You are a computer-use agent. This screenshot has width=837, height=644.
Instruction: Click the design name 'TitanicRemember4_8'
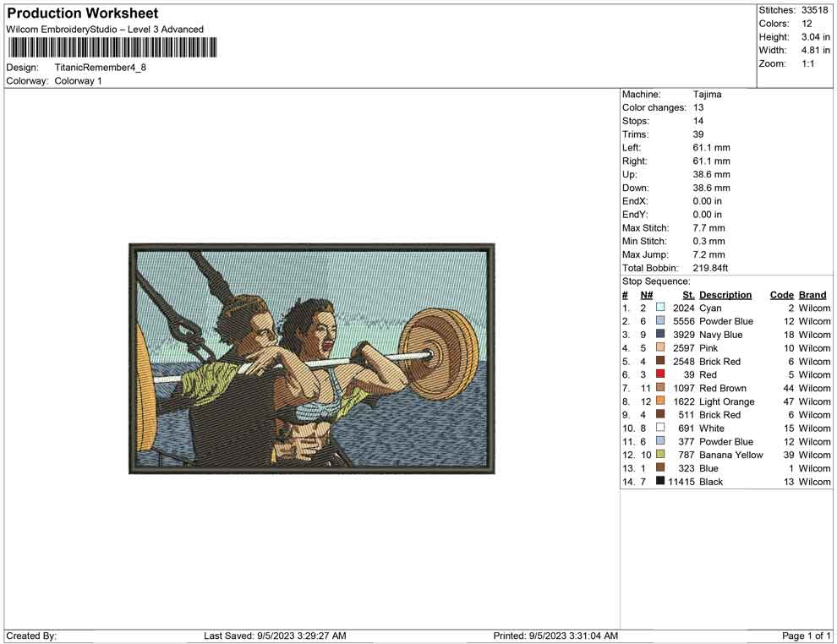[101, 68]
